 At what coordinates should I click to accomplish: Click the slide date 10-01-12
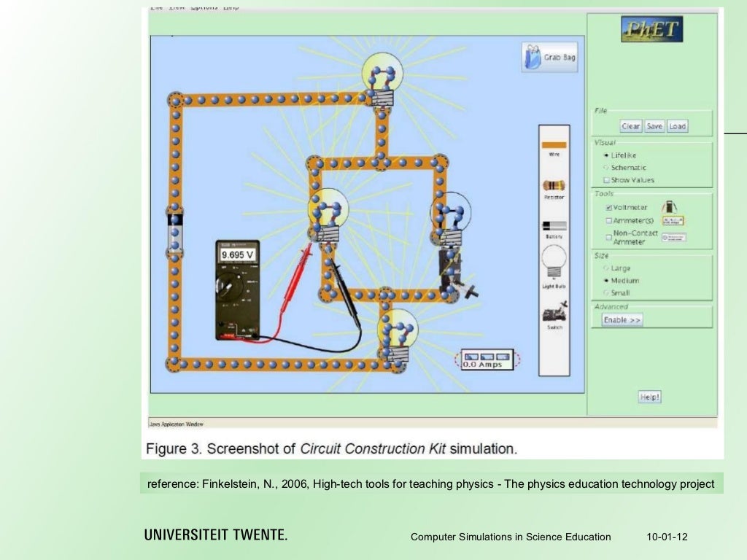point(667,537)
